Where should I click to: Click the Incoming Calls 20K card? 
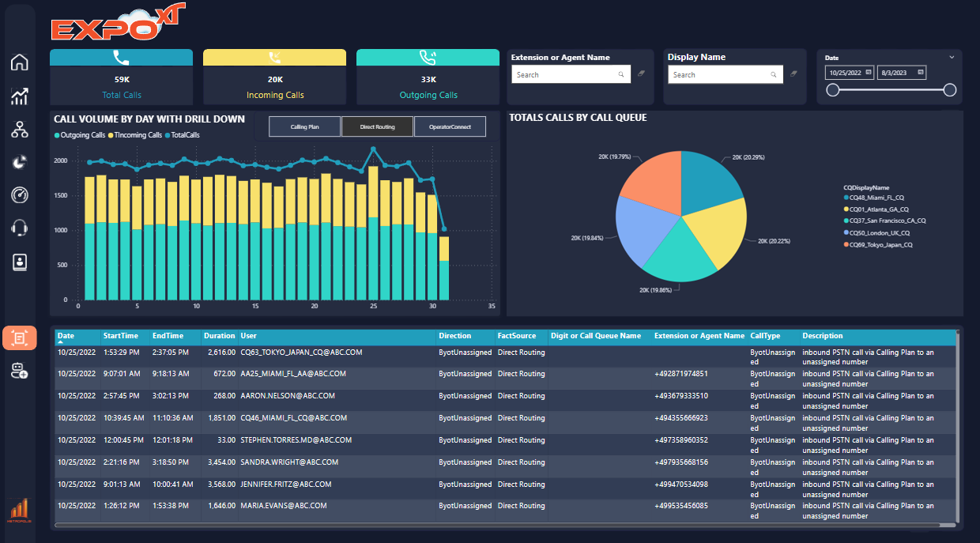274,77
